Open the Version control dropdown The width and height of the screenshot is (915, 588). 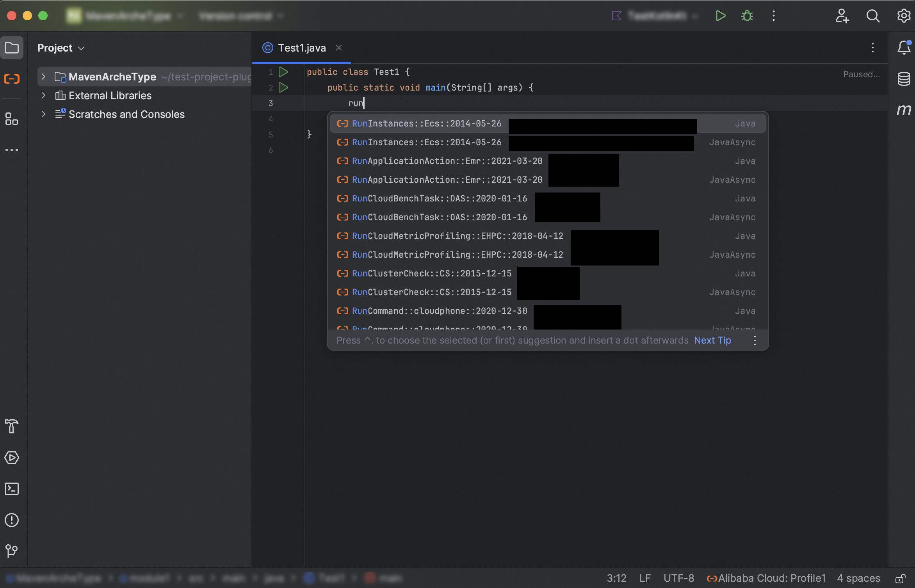point(241,16)
